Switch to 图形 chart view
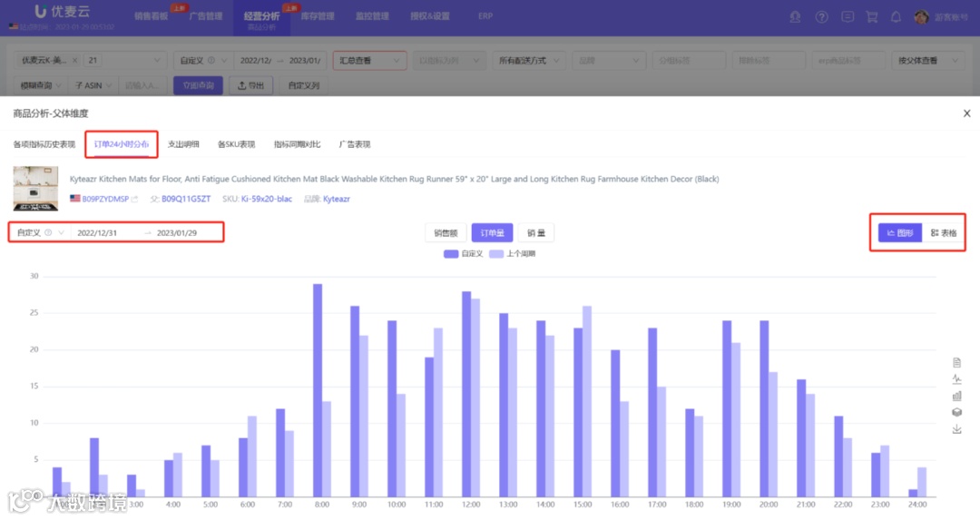This screenshot has width=980, height=520. (x=900, y=232)
